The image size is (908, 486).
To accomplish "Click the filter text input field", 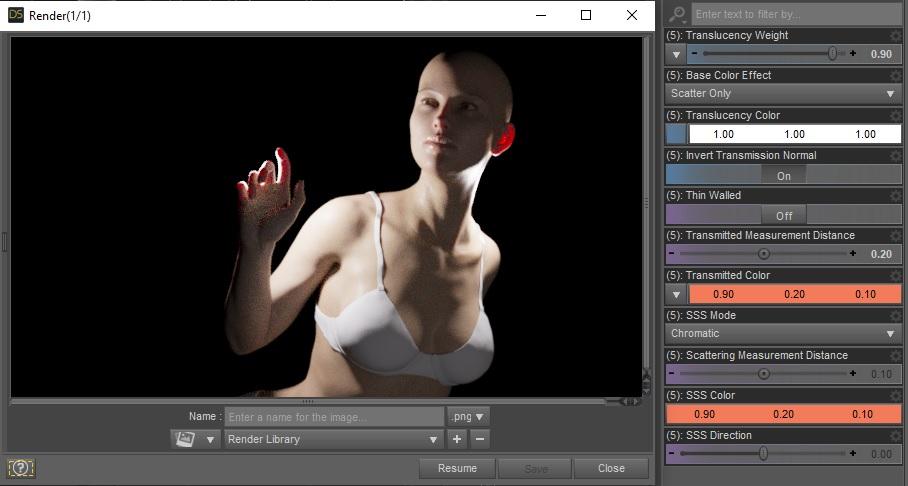I will click(x=796, y=14).
